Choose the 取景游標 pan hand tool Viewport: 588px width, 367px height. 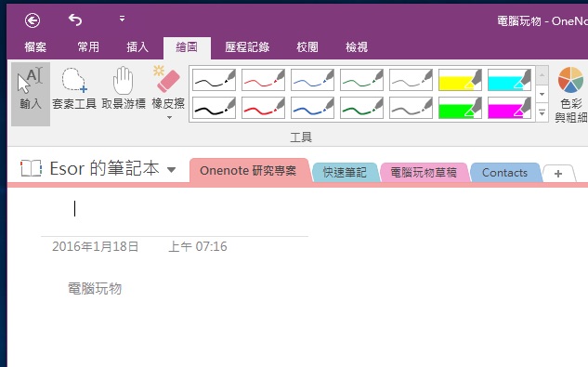click(x=124, y=89)
